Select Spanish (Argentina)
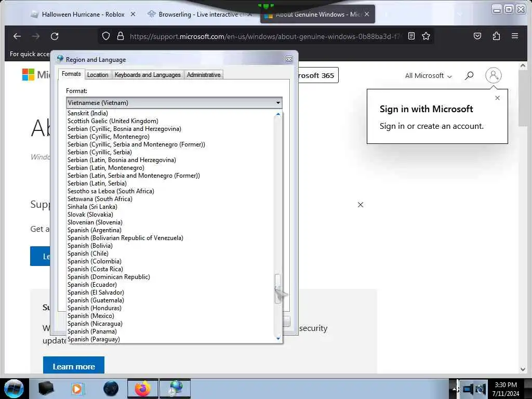This screenshot has height=399, width=532. [x=171, y=230]
